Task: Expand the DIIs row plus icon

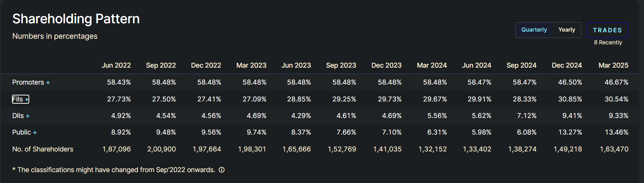Action: [x=28, y=116]
